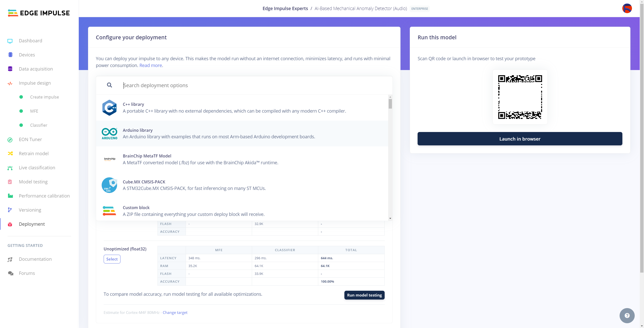Go to Data acquisition
644x328 pixels.
coord(36,69)
